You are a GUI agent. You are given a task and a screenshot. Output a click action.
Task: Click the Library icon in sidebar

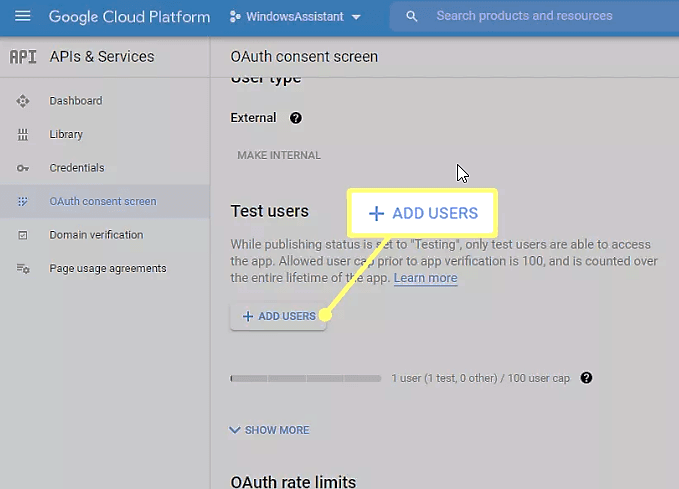(x=23, y=134)
